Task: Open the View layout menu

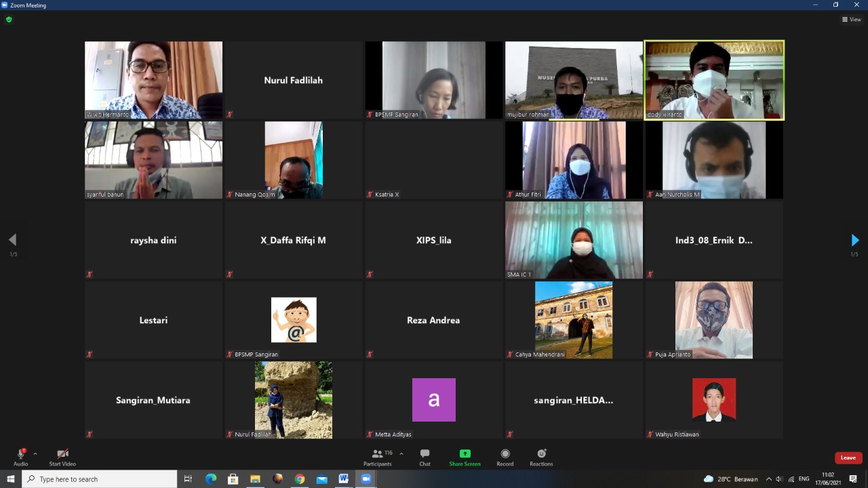Action: (x=851, y=20)
